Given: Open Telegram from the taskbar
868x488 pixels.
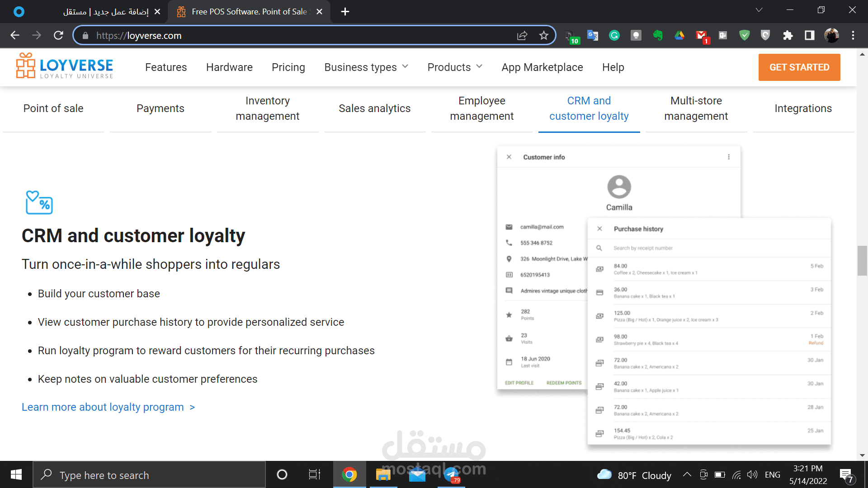Looking at the screenshot, I should point(451,475).
